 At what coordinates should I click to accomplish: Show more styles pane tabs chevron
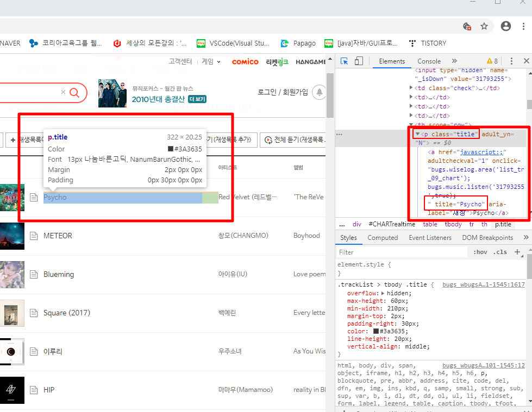point(526,238)
